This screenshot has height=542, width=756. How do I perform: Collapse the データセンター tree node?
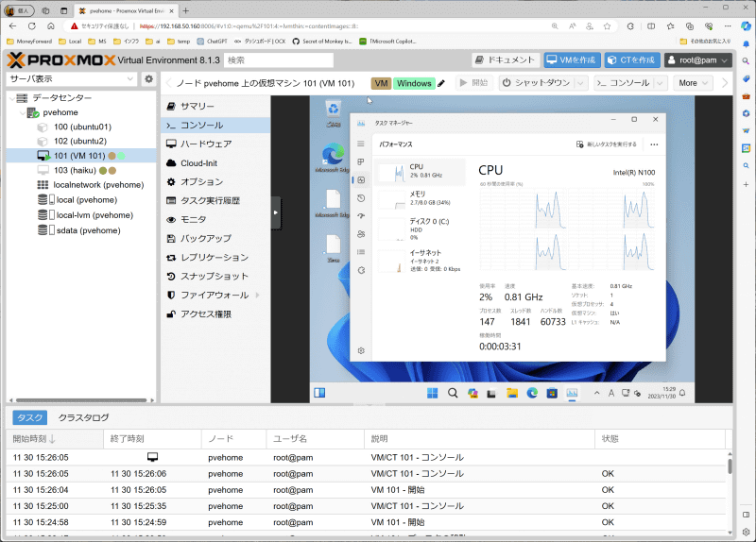(x=11, y=98)
